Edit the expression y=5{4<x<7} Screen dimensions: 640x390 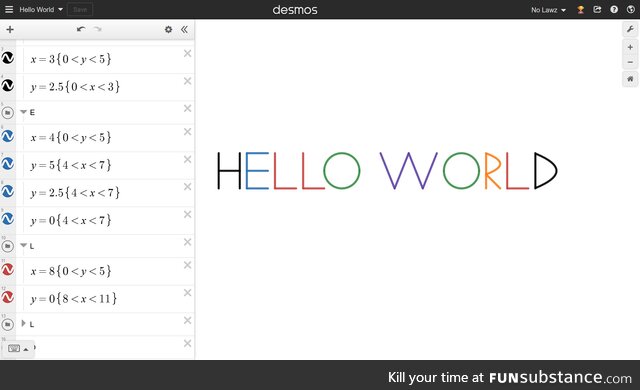pyautogui.click(x=71, y=165)
